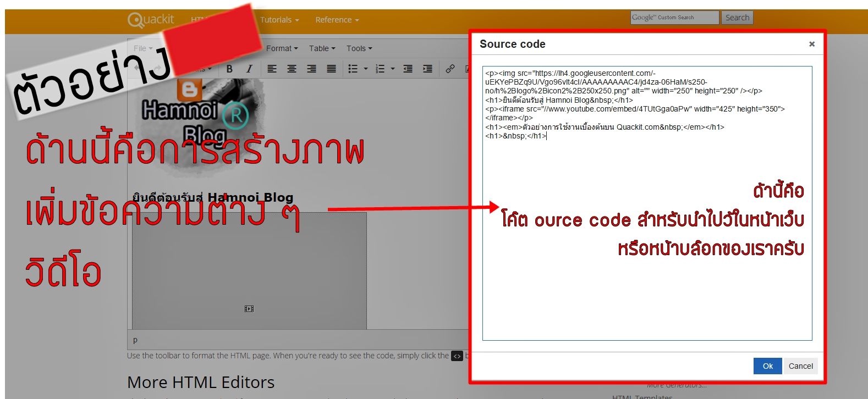The width and height of the screenshot is (868, 399).
Task: Open the Format menu
Action: 282,48
